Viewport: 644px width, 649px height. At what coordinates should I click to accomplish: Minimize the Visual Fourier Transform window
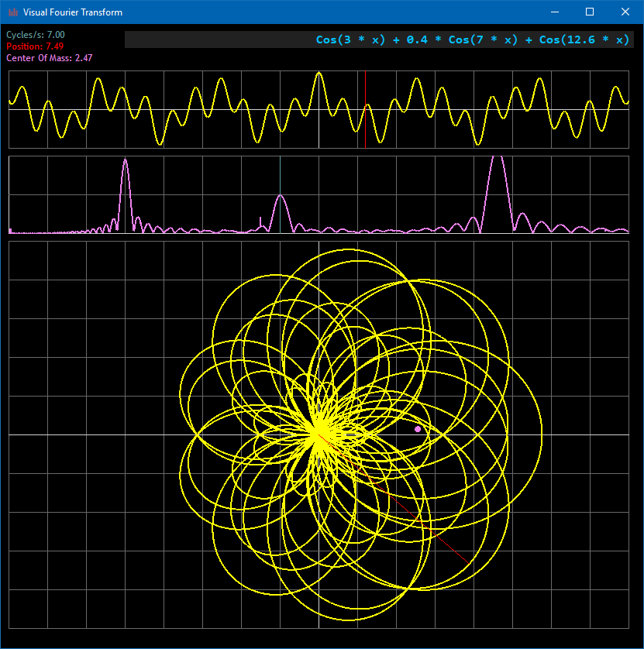[x=554, y=12]
